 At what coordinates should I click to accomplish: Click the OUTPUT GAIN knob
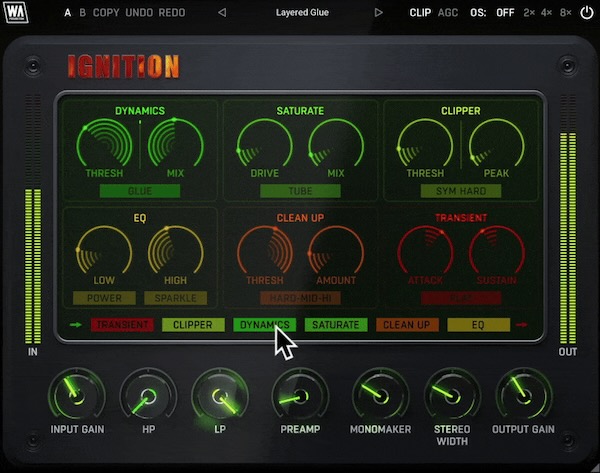click(524, 396)
